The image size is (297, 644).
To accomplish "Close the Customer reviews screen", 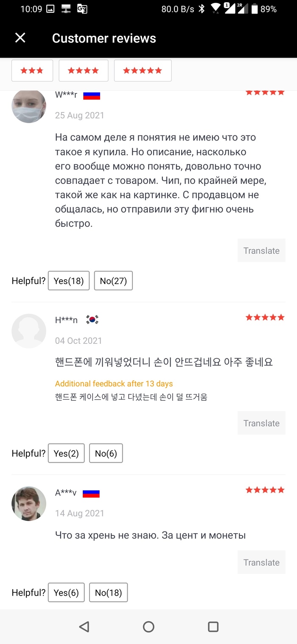I will 20,38.
